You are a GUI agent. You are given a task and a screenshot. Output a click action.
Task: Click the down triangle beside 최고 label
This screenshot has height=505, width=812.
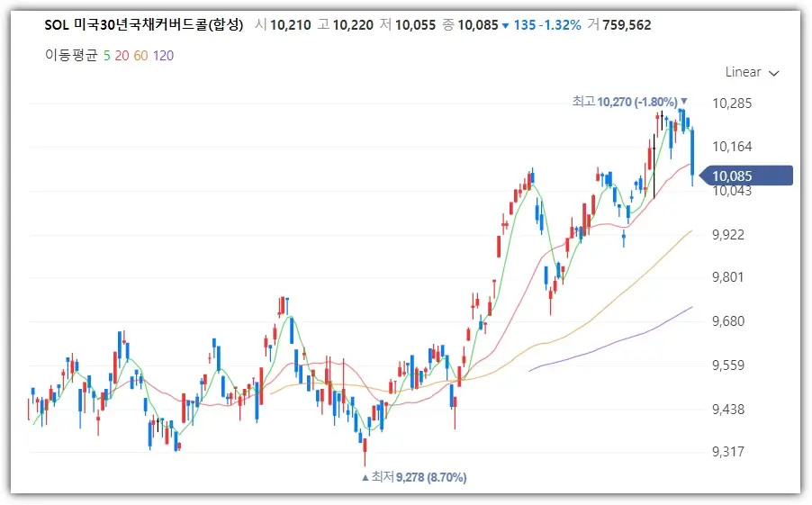pyautogui.click(x=684, y=102)
